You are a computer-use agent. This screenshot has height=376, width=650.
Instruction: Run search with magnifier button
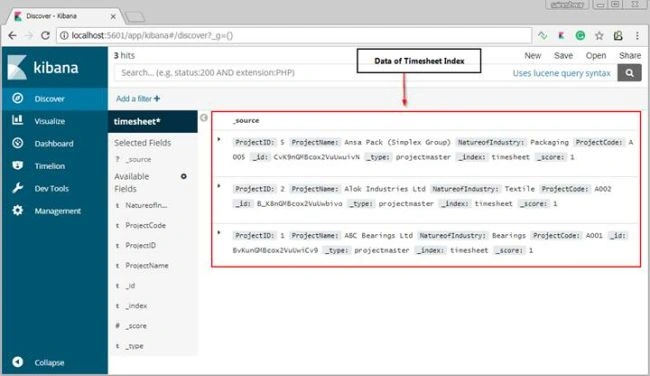(x=629, y=73)
